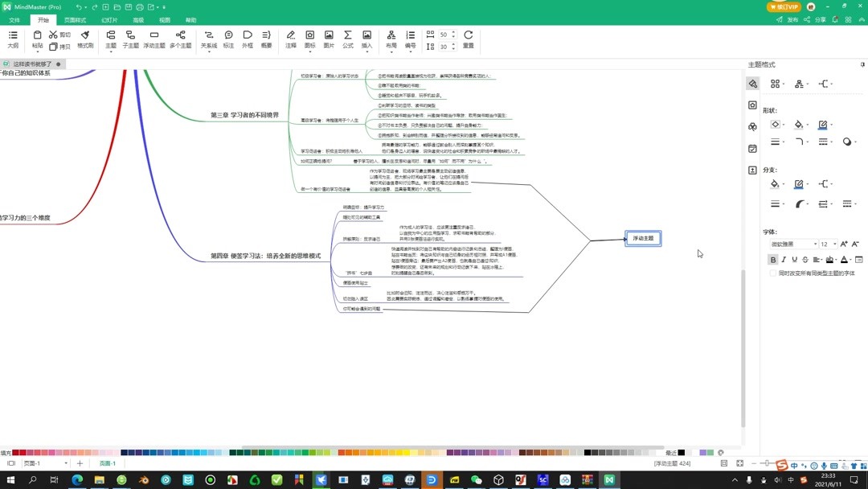Switch to the 页面样式 ribbon tab
868x489 pixels.
75,19
